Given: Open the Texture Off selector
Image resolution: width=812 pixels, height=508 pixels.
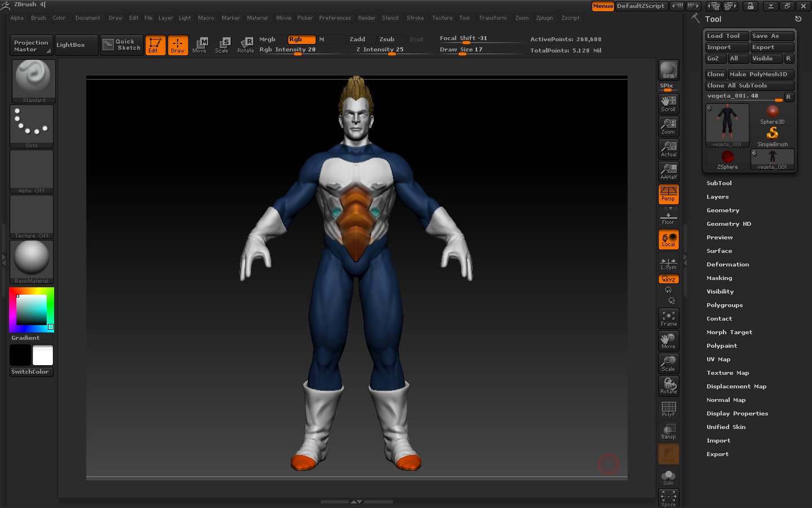Looking at the screenshot, I should [32, 217].
